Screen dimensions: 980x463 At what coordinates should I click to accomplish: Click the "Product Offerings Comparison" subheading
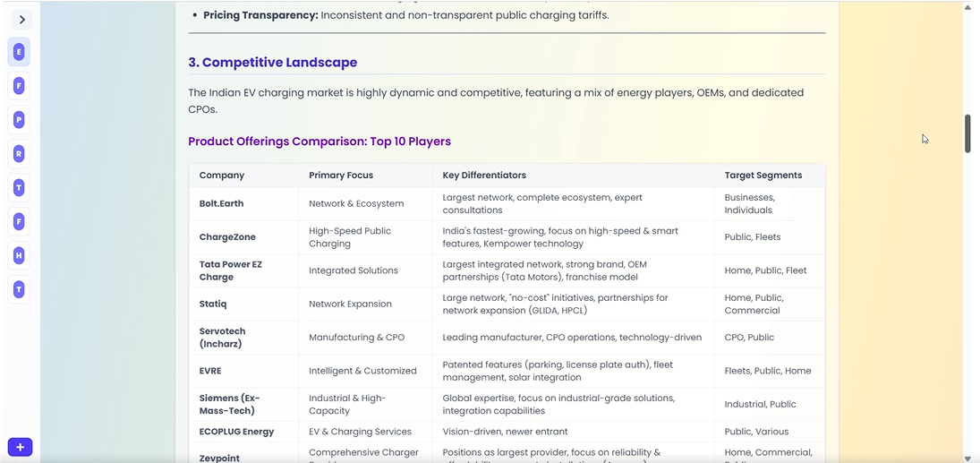coord(320,141)
